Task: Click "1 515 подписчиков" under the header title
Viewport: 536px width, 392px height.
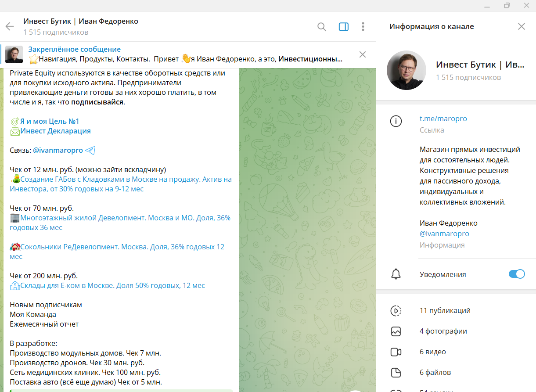Action: pos(56,32)
